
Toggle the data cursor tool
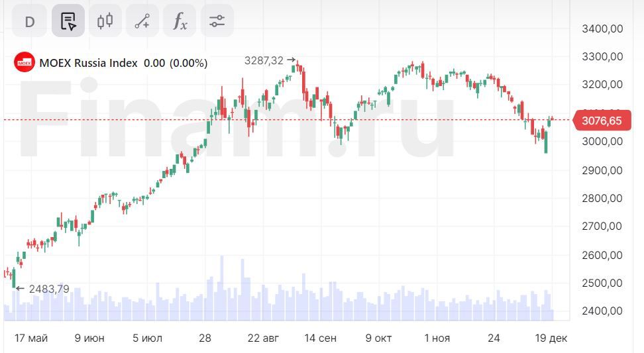click(68, 21)
